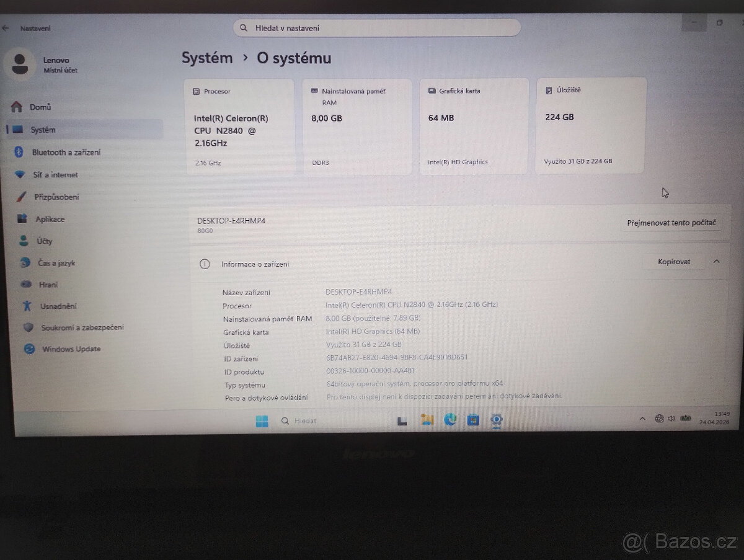This screenshot has width=744, height=560.
Task: Click the info icon beside Informace o zařízení
Action: (x=205, y=264)
